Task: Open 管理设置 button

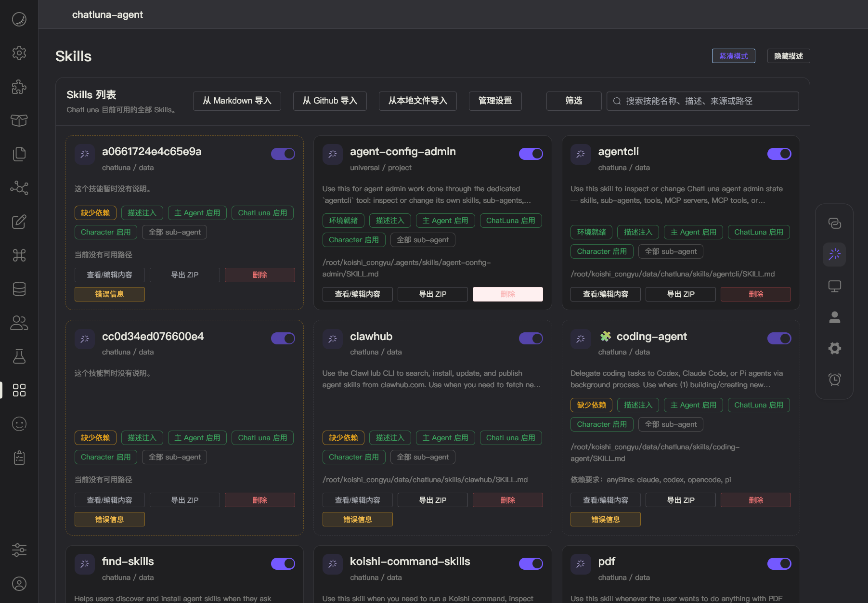Action: click(495, 101)
